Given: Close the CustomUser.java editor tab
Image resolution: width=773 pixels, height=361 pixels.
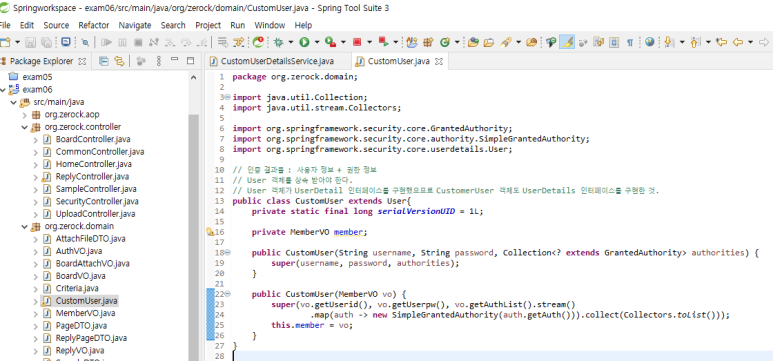Looking at the screenshot, I should [439, 62].
